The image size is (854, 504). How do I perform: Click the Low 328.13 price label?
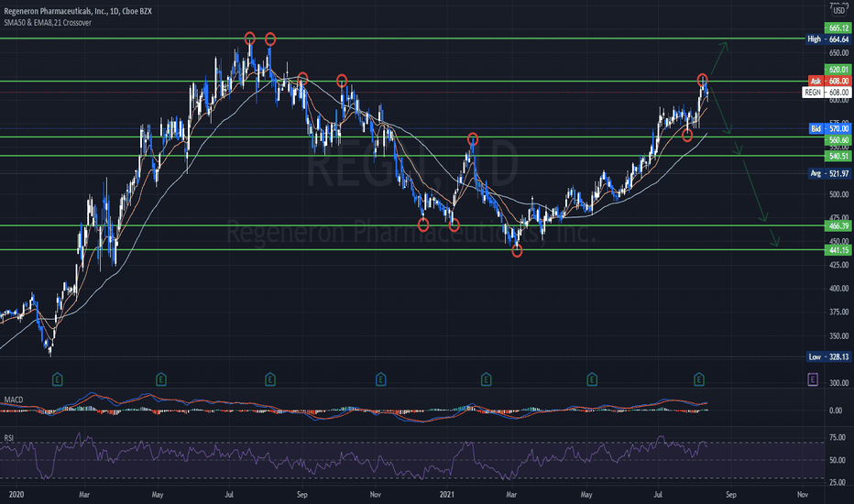(x=828, y=356)
